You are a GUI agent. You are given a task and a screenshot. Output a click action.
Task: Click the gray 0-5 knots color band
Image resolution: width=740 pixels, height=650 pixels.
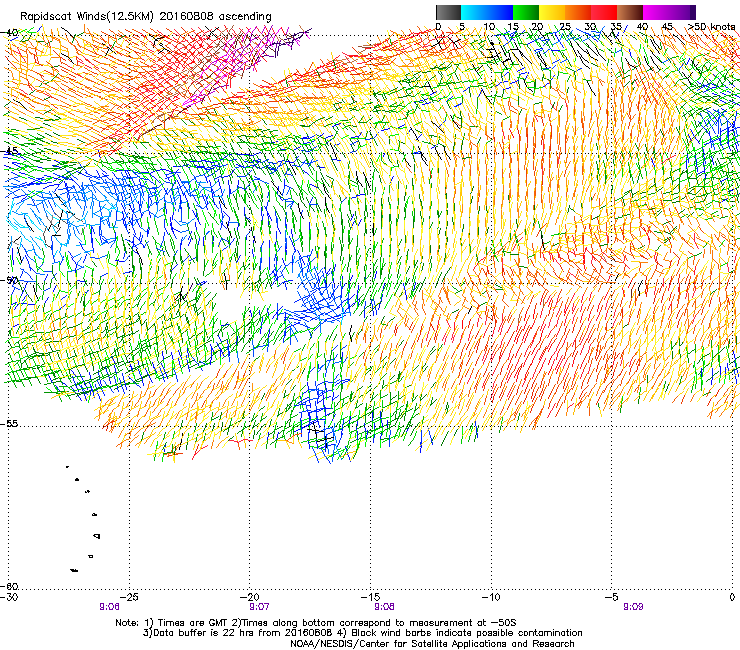(448, 12)
